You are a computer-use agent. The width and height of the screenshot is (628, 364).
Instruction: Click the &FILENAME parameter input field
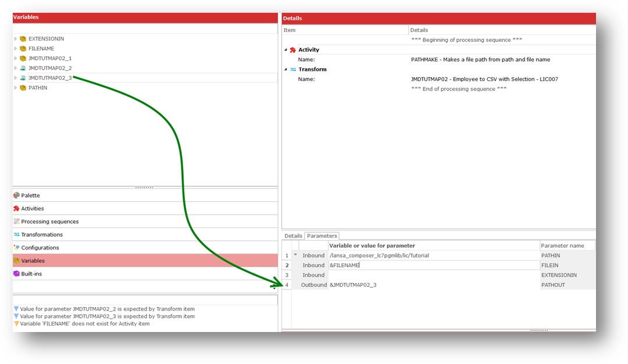coord(434,265)
